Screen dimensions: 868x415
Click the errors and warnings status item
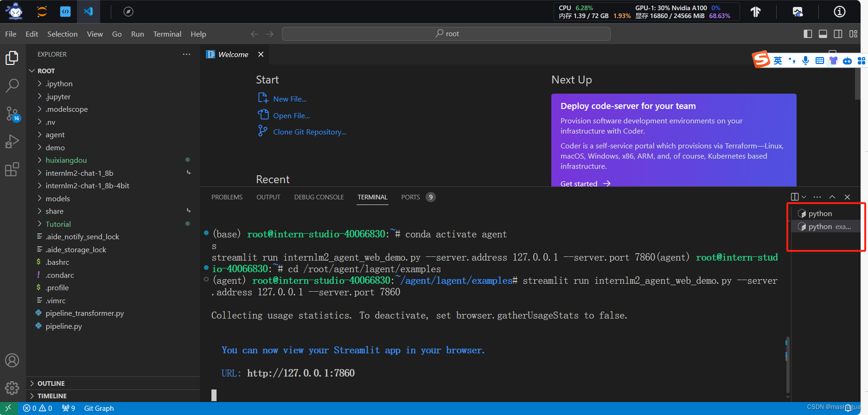[38, 408]
